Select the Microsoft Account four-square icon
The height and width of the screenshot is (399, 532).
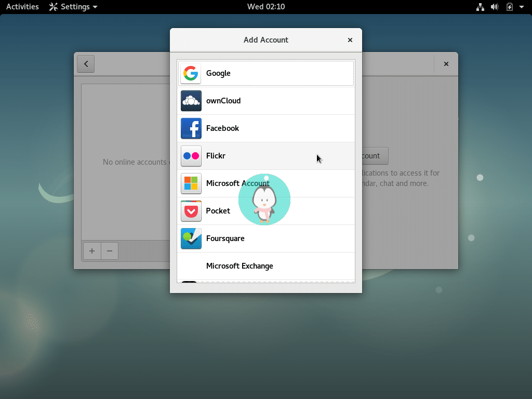191,183
